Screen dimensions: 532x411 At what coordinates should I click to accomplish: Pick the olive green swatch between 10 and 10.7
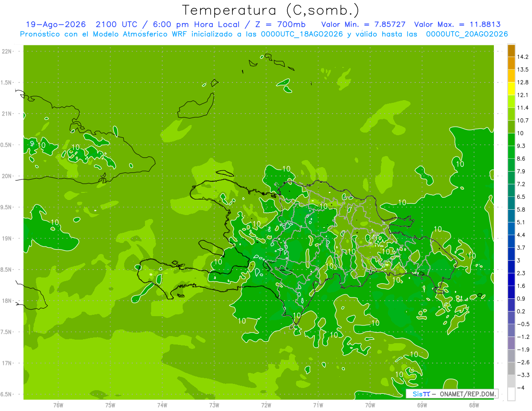pos(511,127)
